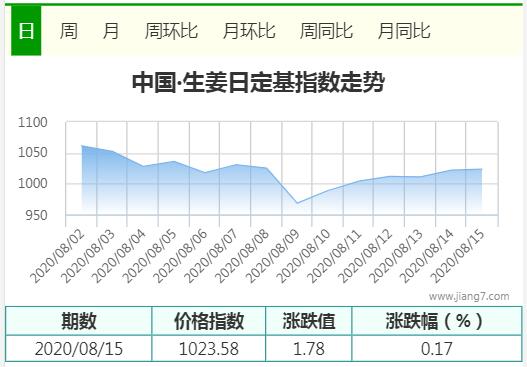Viewport: 527px width, 367px height.
Task: Click y-axis label 950
Action: click(x=36, y=215)
